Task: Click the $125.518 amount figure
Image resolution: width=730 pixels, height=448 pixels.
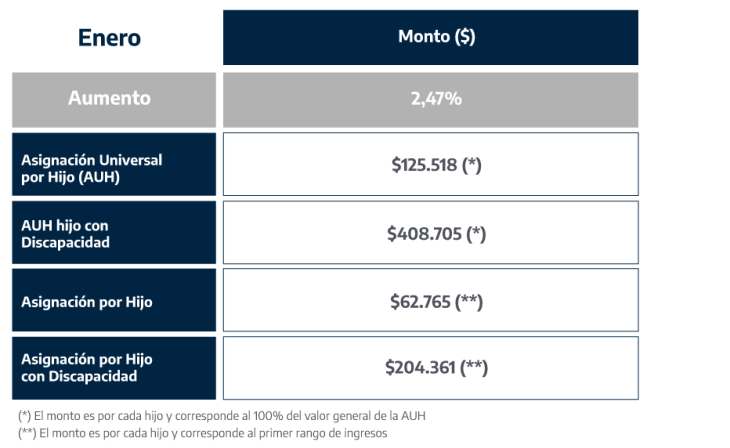Action: pos(424,165)
